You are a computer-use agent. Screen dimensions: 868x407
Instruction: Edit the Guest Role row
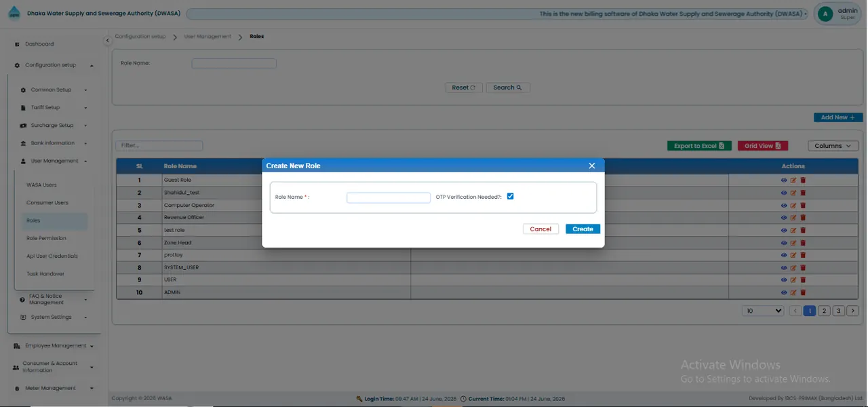(x=793, y=180)
